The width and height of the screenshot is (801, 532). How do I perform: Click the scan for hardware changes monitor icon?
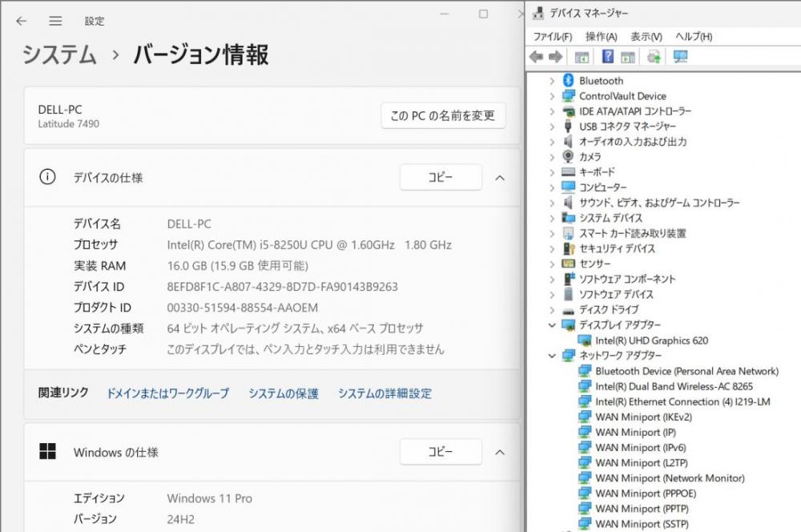(680, 56)
